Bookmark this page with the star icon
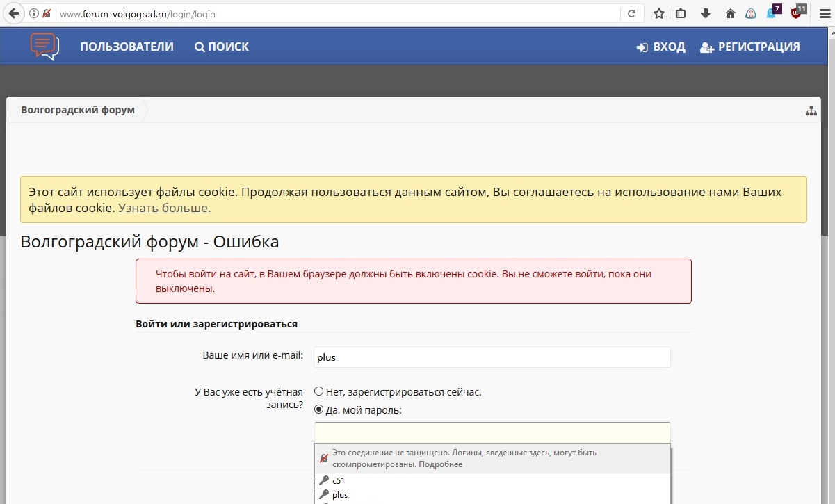Viewport: 835px width, 504px height. [x=659, y=13]
